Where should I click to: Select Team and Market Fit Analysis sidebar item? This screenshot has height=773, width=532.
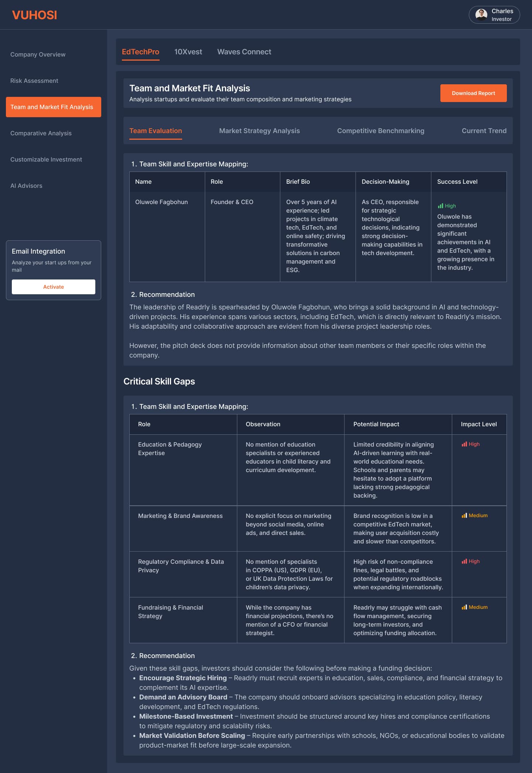click(54, 107)
